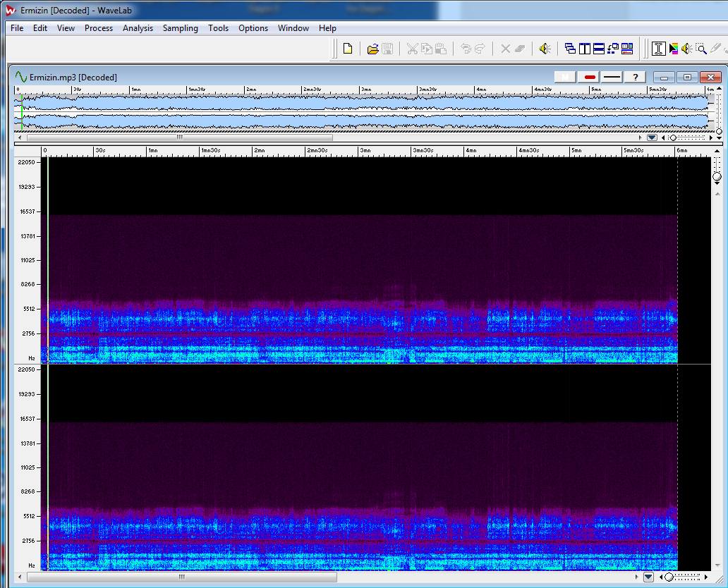Select the spectrum color display tool
Viewport: 728px width, 588px height.
[674, 49]
